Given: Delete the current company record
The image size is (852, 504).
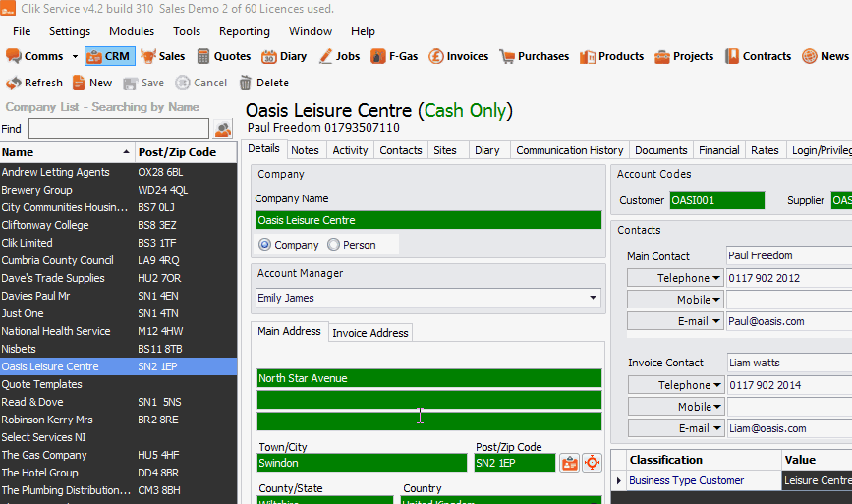Looking at the screenshot, I should [264, 83].
